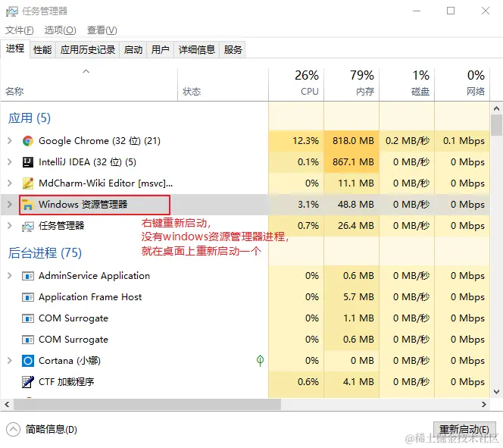Viewport: 503px width, 448px height.
Task: Expand the AdminService Application process group
Action: [x=10, y=276]
